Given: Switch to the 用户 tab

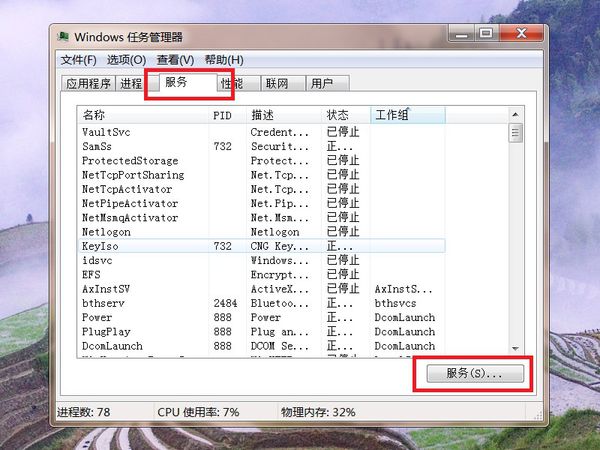Looking at the screenshot, I should (x=328, y=83).
